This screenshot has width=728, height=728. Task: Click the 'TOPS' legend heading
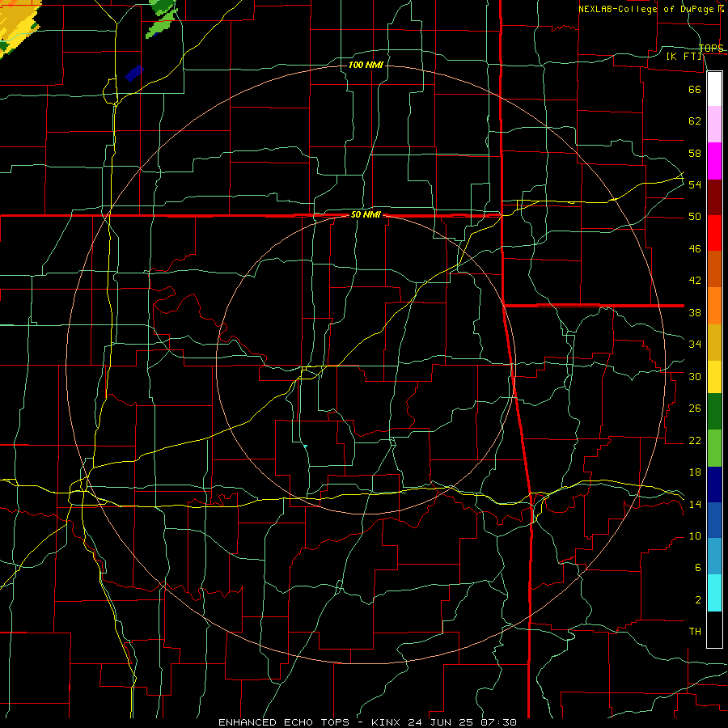pyautogui.click(x=711, y=49)
